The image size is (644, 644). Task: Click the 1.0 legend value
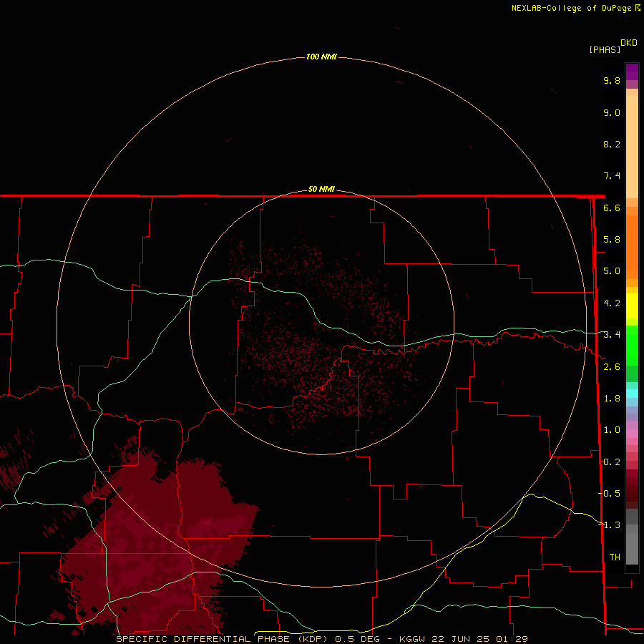[x=612, y=430]
